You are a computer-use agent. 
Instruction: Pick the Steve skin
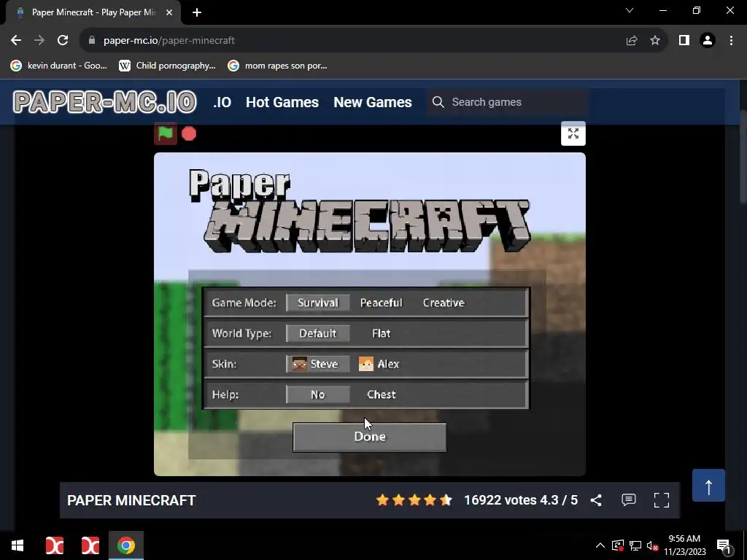pos(318,364)
